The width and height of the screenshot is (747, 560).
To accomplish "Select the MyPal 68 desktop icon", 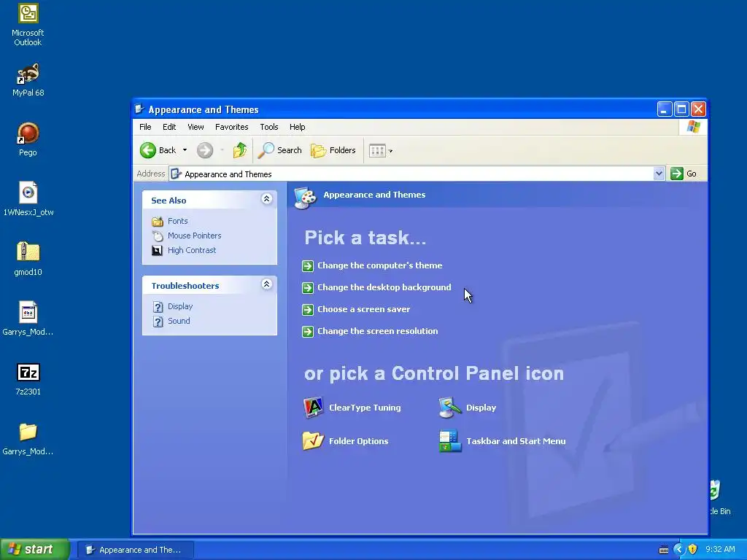I will tap(28, 80).
